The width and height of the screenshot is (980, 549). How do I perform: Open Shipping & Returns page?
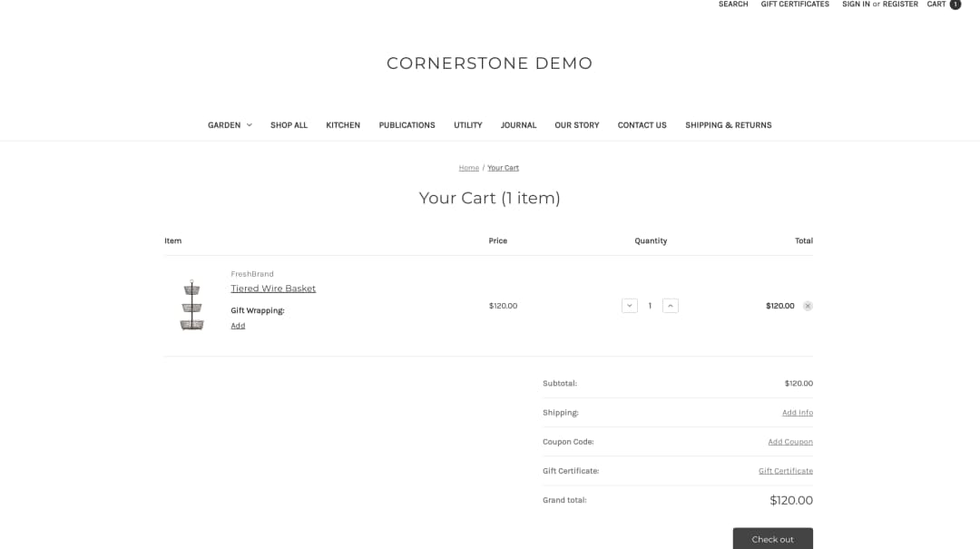[728, 125]
